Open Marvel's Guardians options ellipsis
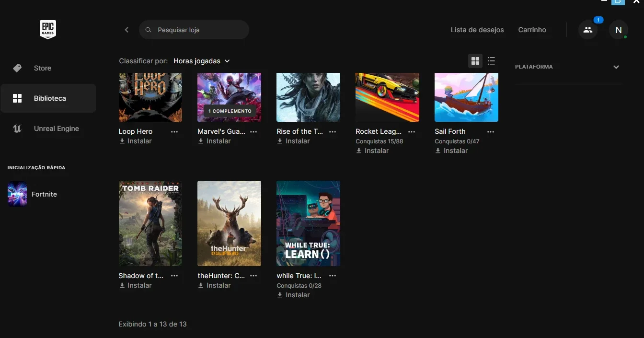 (253, 131)
